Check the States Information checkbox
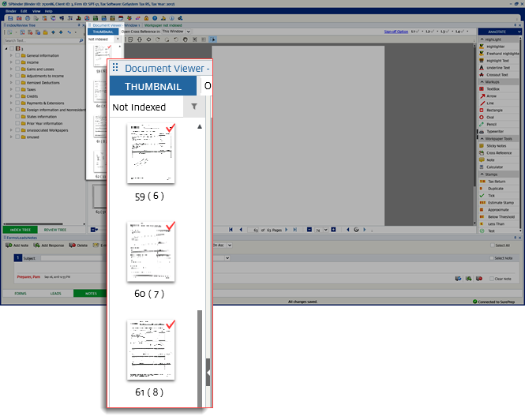 coord(17,117)
